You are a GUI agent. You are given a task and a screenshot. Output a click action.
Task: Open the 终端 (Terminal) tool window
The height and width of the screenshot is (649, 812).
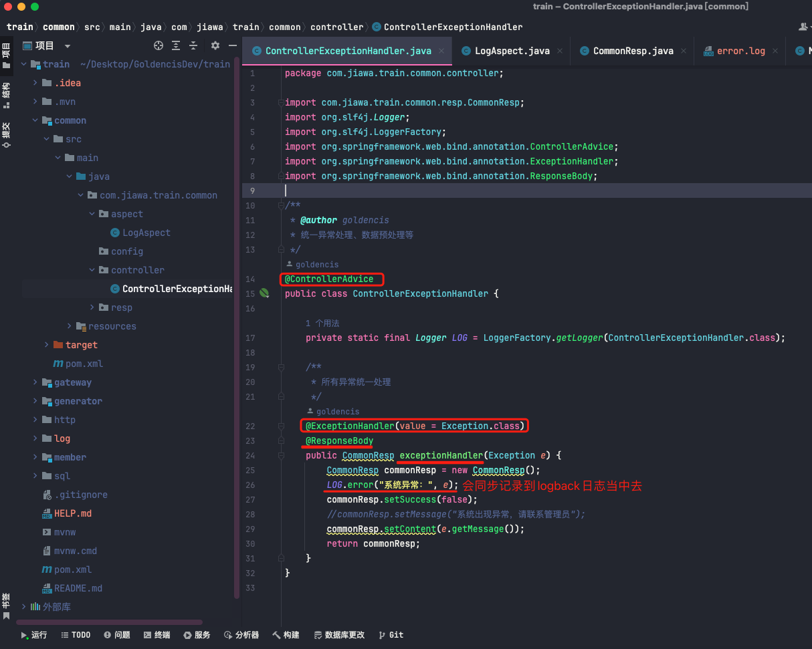[157, 635]
